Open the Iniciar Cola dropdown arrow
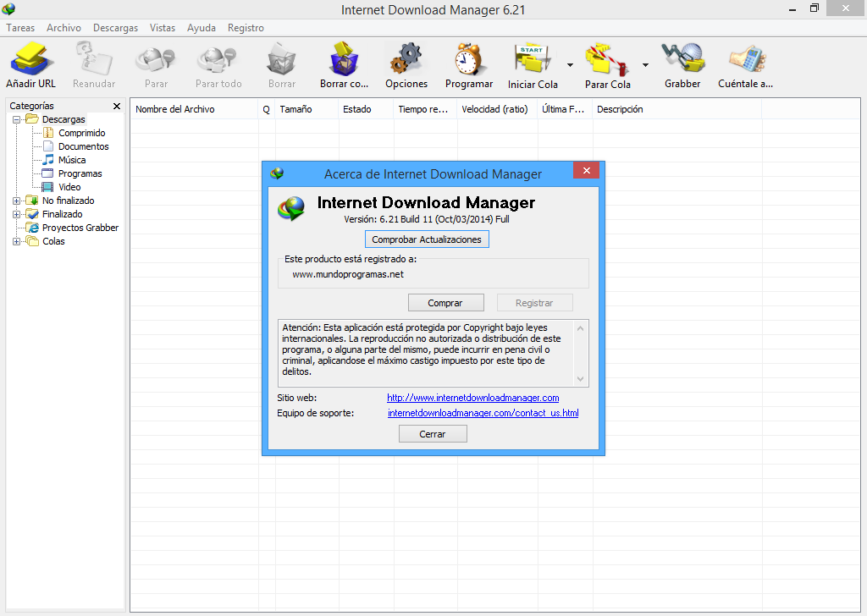The width and height of the screenshot is (867, 616). (x=570, y=65)
